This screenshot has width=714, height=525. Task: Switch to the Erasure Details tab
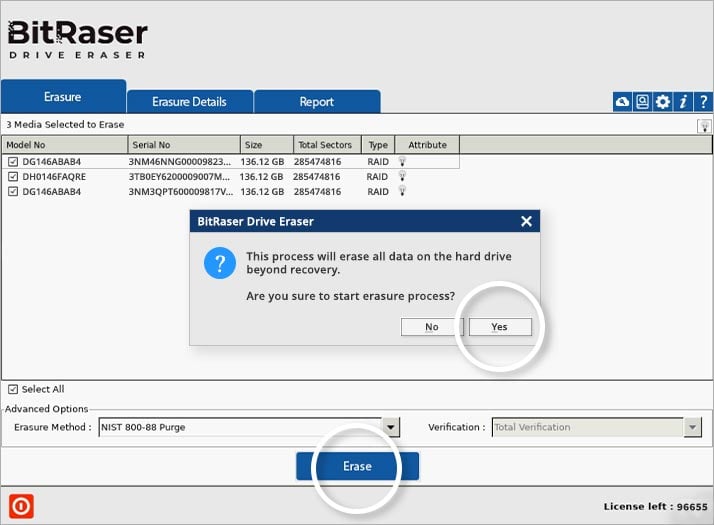point(189,102)
